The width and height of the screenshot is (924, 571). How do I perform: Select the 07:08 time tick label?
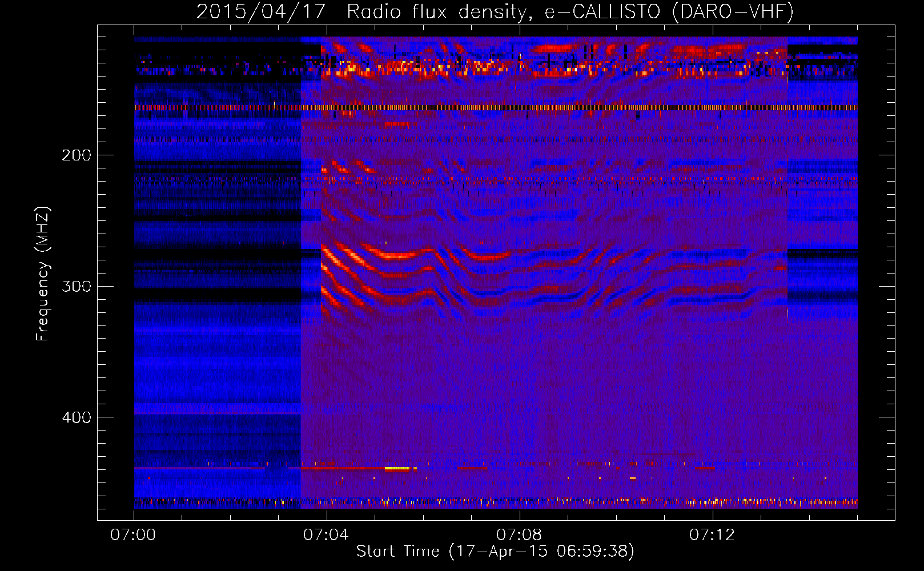pos(519,534)
